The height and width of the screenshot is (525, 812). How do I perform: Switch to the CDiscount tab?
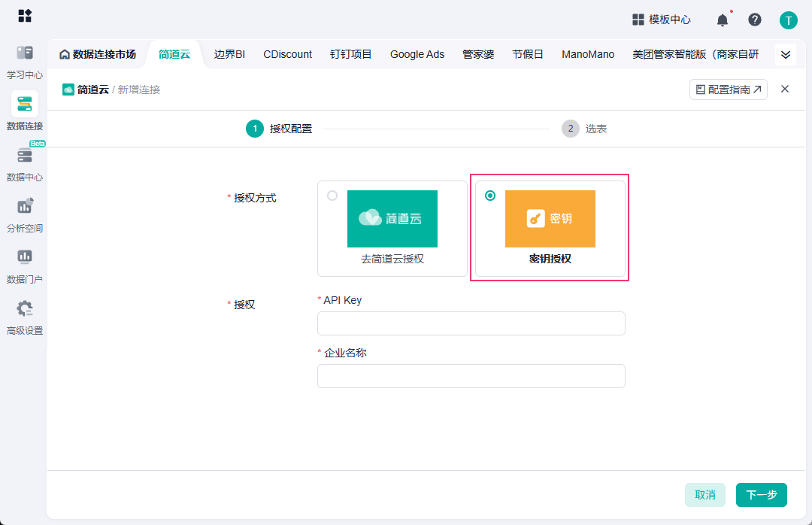coord(287,54)
